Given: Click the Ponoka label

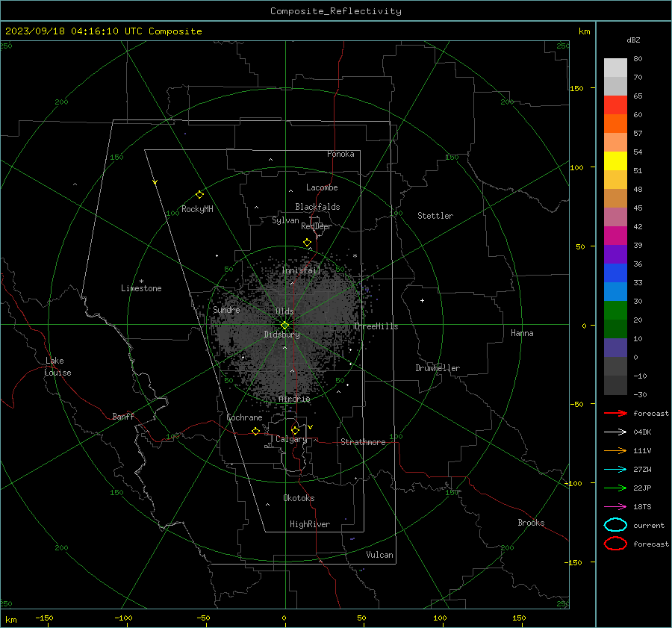Looking at the screenshot, I should [340, 154].
